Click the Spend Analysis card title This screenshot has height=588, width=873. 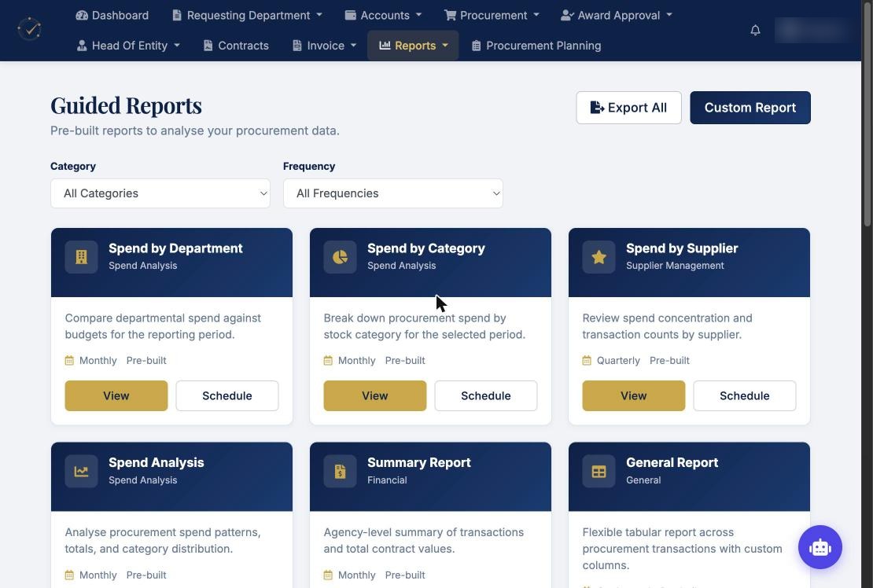tap(156, 463)
